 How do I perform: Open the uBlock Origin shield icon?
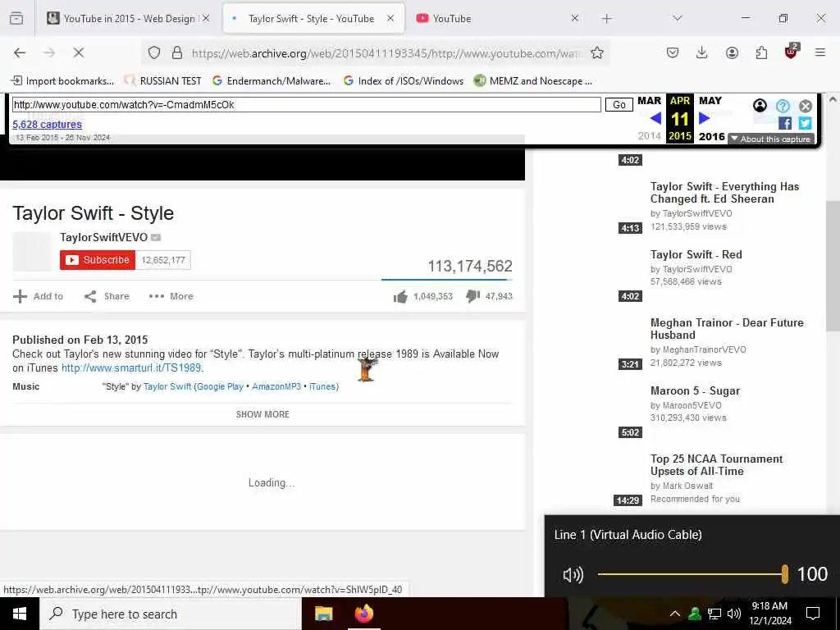click(792, 52)
